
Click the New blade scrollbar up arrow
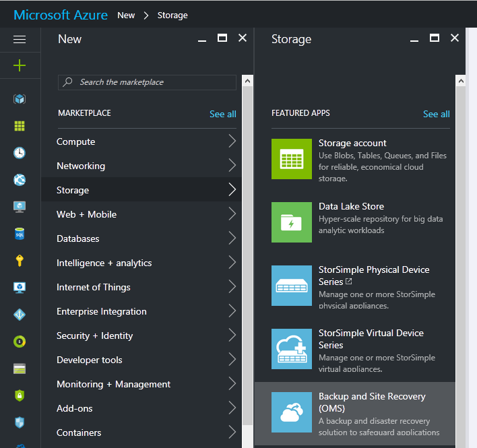248,81
